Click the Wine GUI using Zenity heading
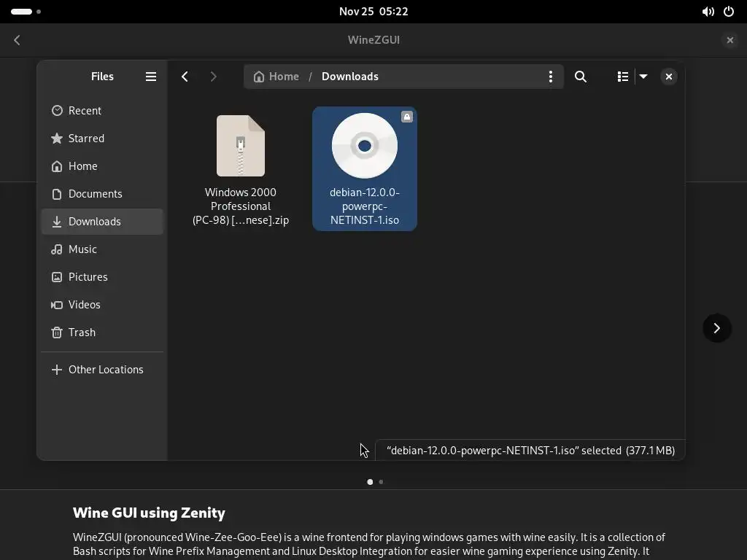The image size is (747, 560). tap(149, 513)
